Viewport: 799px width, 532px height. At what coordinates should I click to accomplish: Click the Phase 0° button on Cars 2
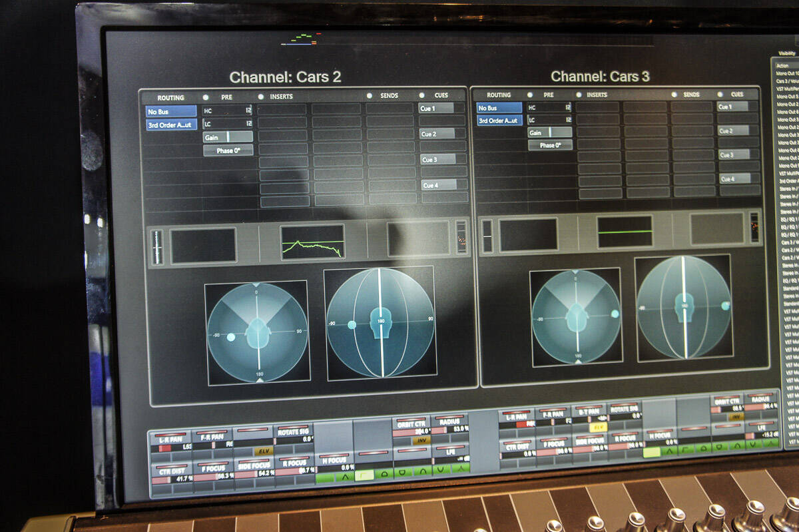click(x=228, y=150)
